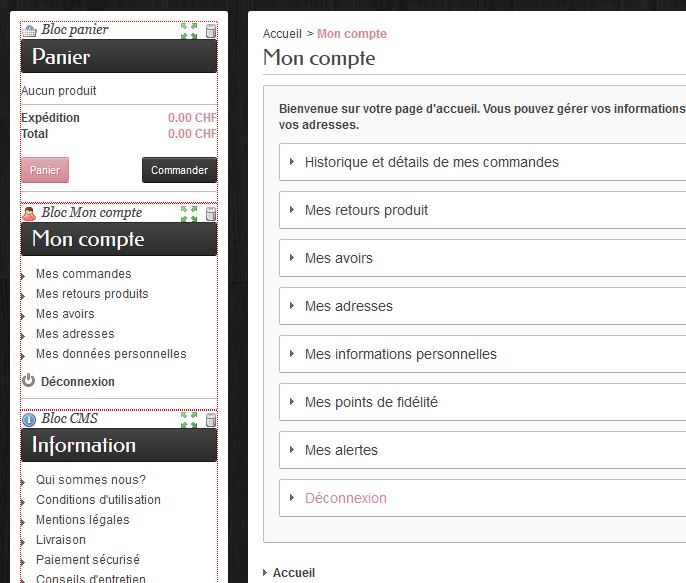Click the trash icon on Bloc panier

211,31
